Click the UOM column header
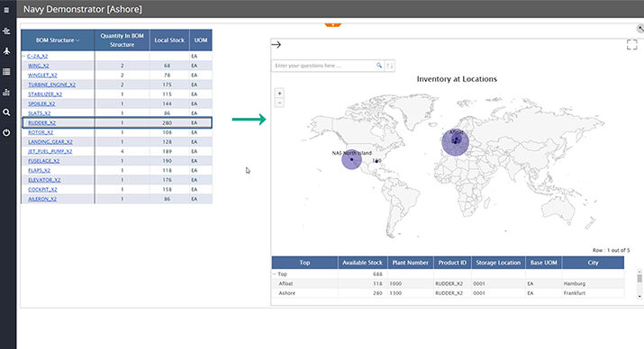644x349 pixels. click(201, 40)
